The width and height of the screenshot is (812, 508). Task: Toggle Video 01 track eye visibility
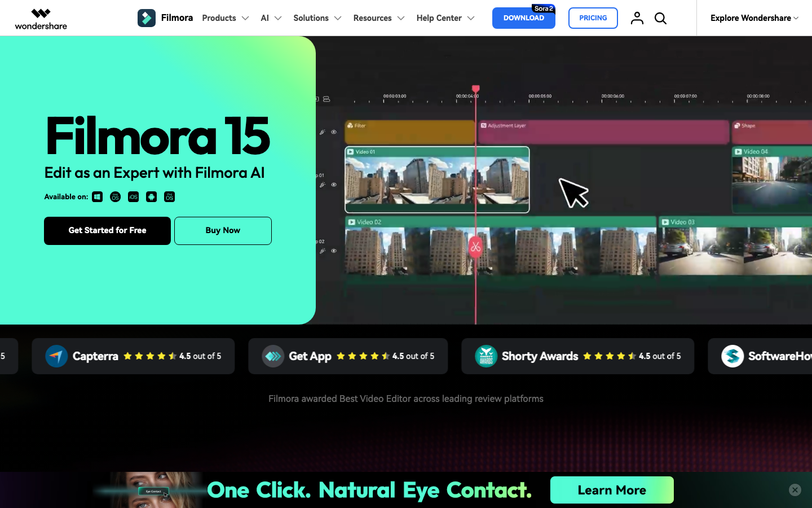coord(334,185)
